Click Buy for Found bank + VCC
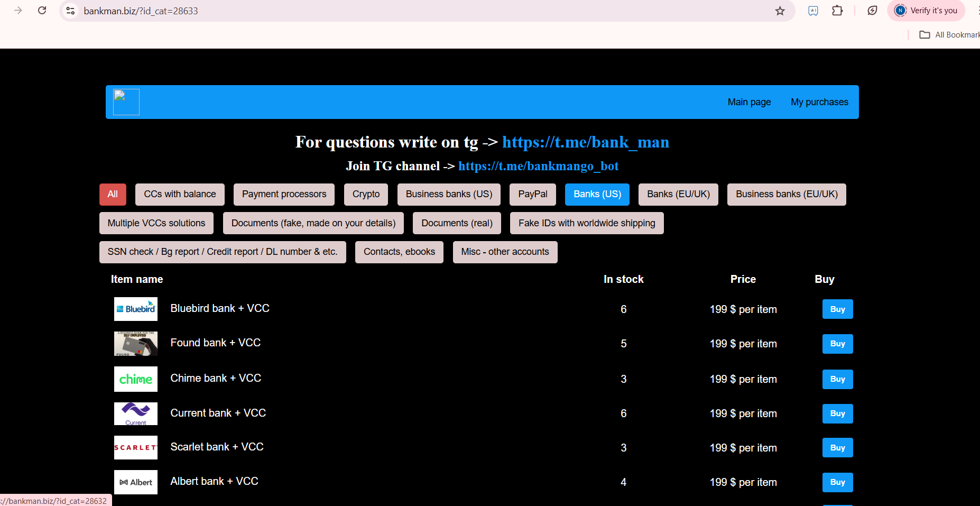This screenshot has width=980, height=506. click(837, 344)
